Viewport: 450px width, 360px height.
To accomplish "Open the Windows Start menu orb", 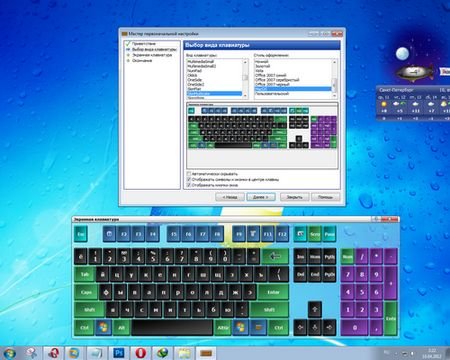I will 9,353.
